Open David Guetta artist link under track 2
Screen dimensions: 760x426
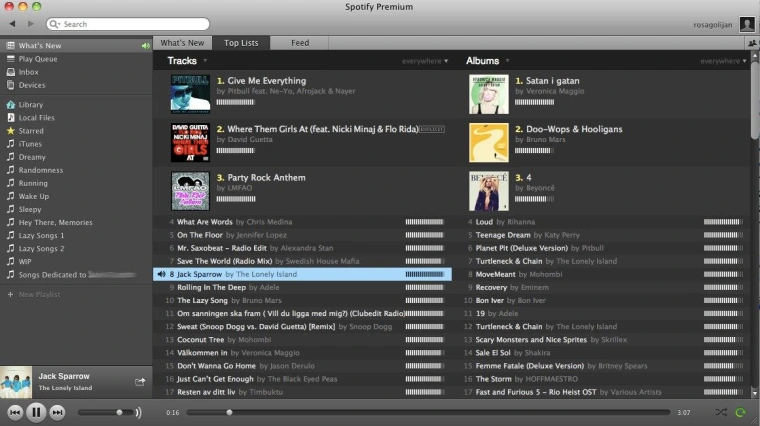point(250,140)
